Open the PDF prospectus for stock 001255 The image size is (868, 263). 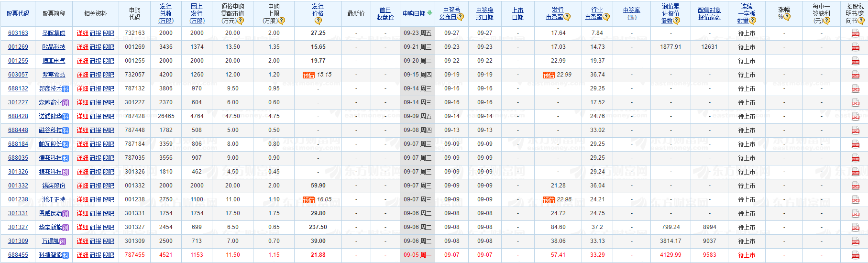pos(855,62)
